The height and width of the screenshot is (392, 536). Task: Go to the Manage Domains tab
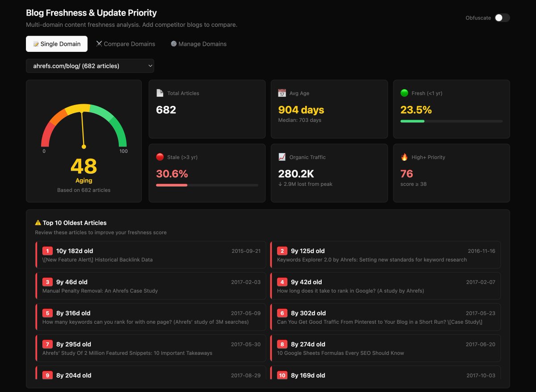tap(198, 44)
